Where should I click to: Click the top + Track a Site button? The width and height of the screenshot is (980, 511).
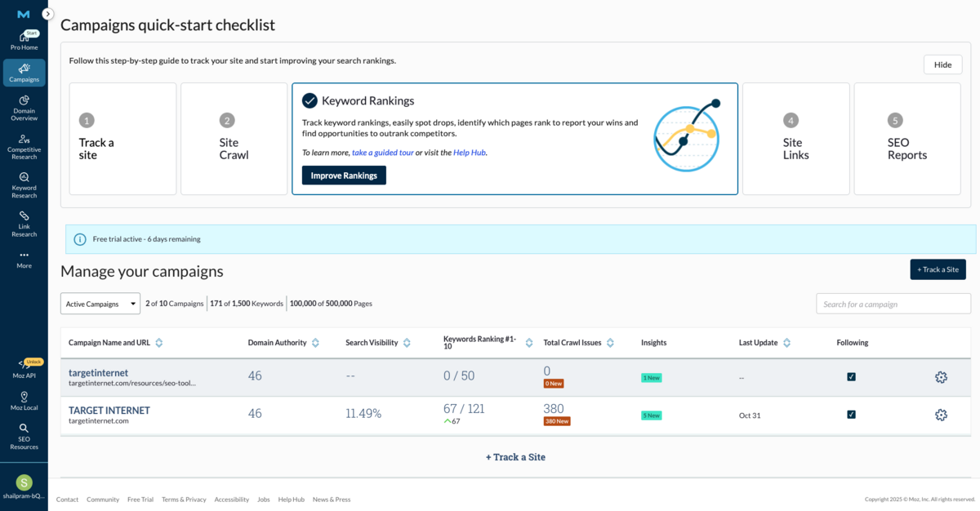point(938,269)
